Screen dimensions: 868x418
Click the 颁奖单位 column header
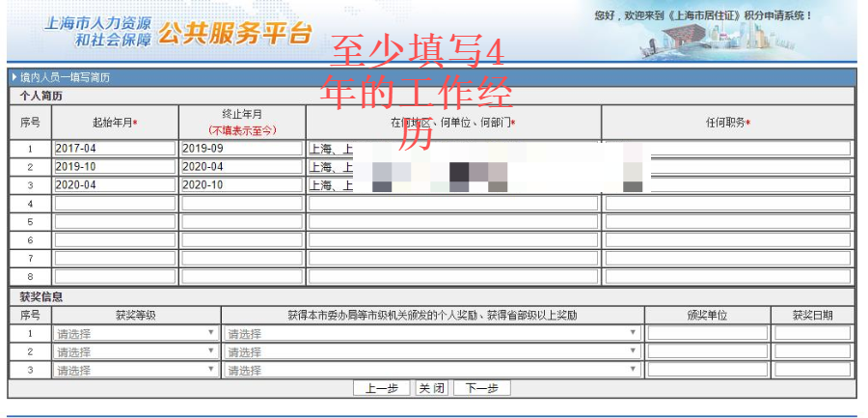[707, 316]
